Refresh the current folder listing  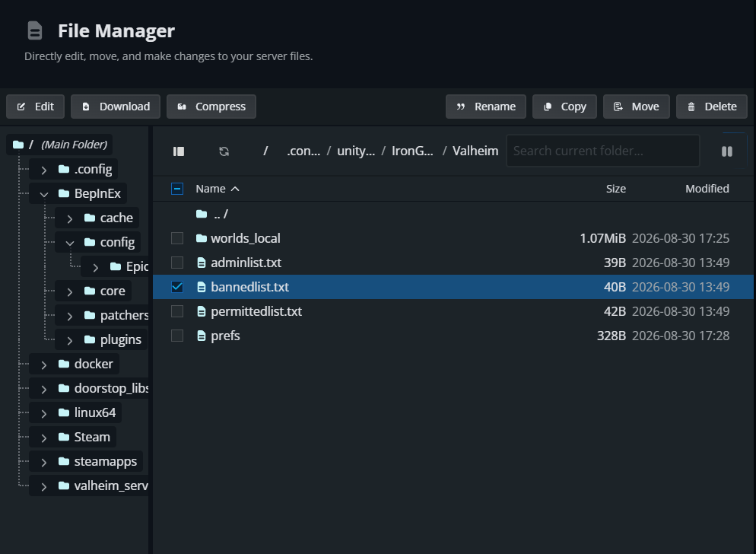(224, 151)
